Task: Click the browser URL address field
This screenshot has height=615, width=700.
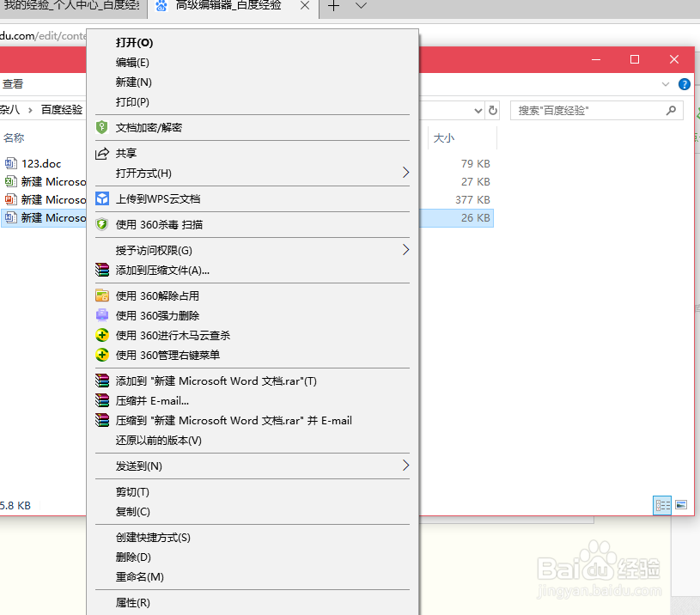Action: pos(44,36)
